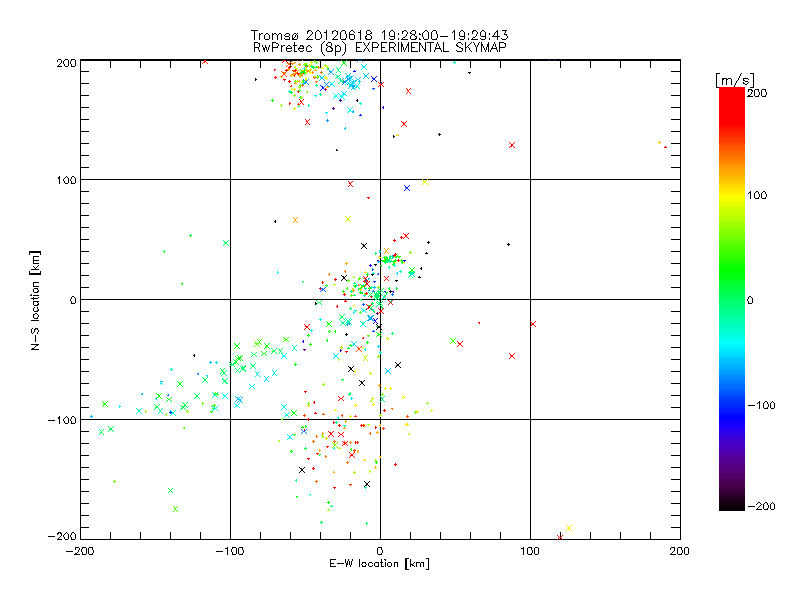Click the −100 tick label on the E-W axis
Viewport: 800px width, 600px height.
click(x=230, y=551)
